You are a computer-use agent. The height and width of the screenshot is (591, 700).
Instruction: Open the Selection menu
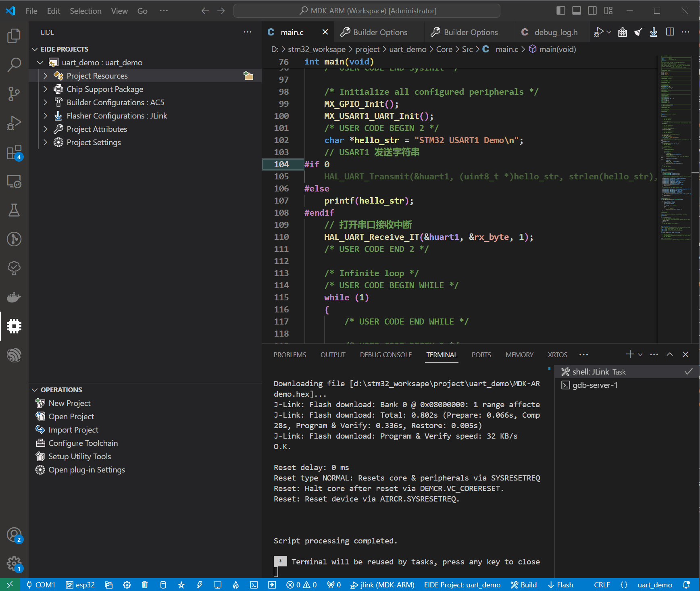pos(85,11)
